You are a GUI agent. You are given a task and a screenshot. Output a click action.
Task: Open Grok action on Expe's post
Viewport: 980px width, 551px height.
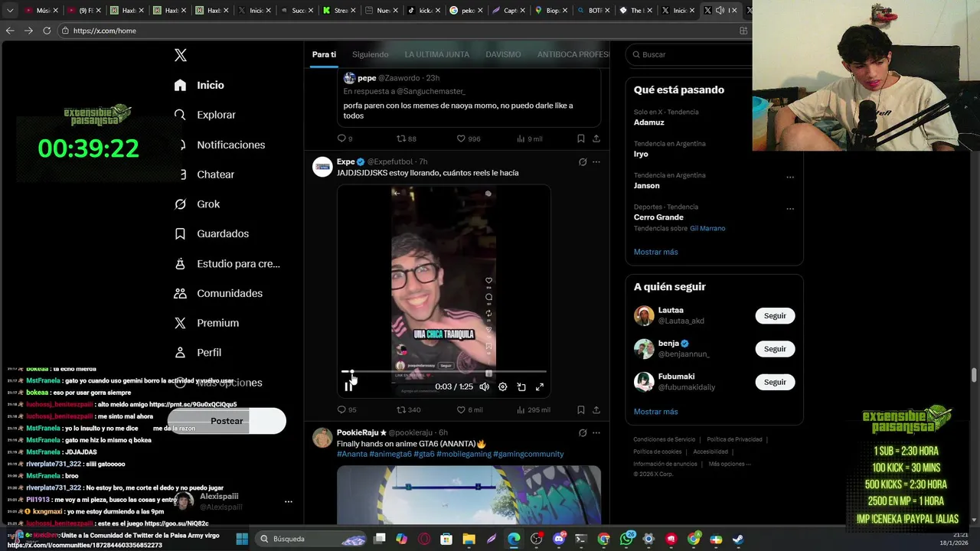point(583,162)
